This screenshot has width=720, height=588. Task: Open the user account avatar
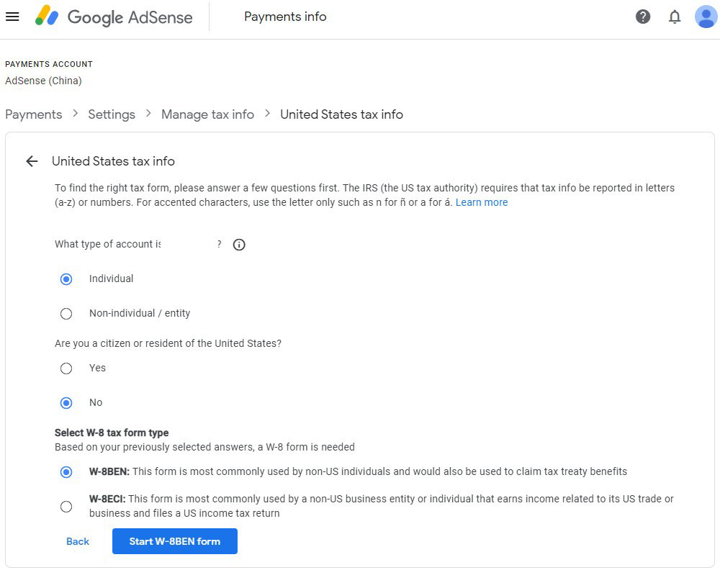pyautogui.click(x=706, y=17)
